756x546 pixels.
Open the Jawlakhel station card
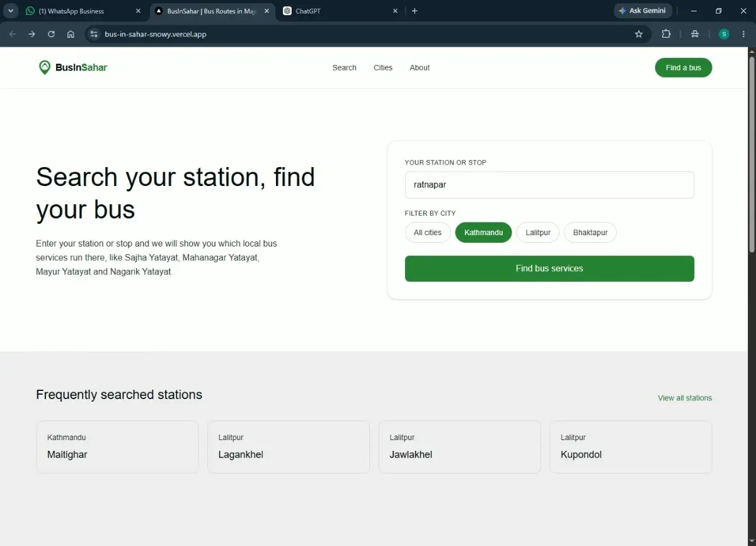(460, 447)
